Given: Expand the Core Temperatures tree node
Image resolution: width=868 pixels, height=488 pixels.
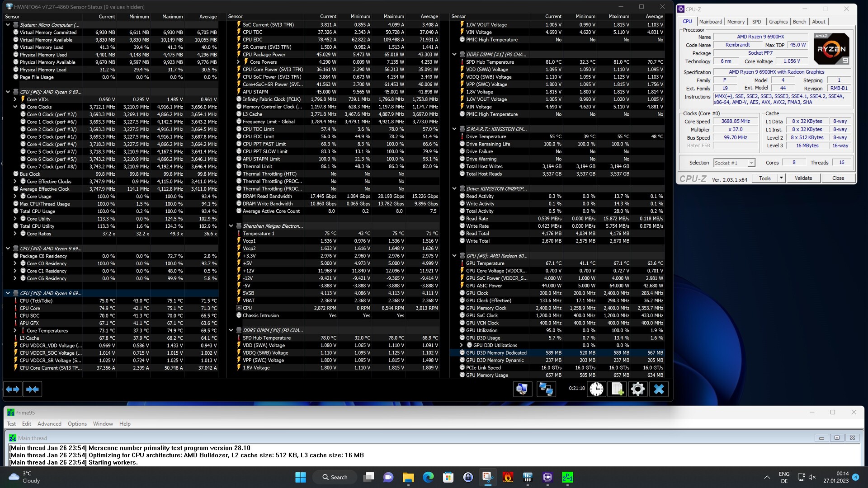Looking at the screenshot, I should 15,331.
